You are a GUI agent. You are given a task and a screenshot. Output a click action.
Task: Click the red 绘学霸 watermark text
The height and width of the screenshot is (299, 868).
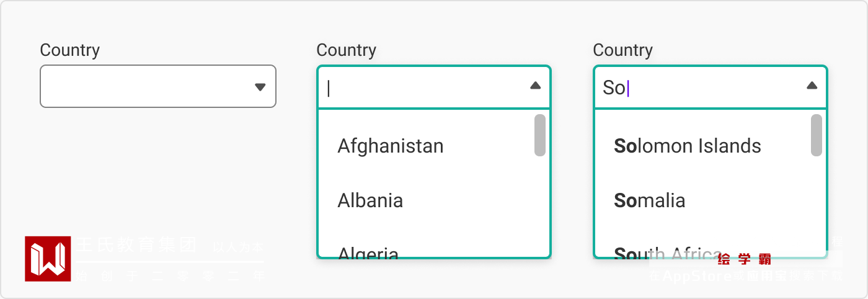(x=744, y=259)
